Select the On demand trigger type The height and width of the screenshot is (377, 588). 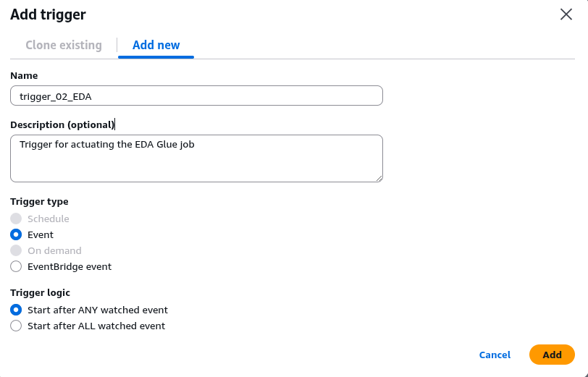tap(16, 250)
